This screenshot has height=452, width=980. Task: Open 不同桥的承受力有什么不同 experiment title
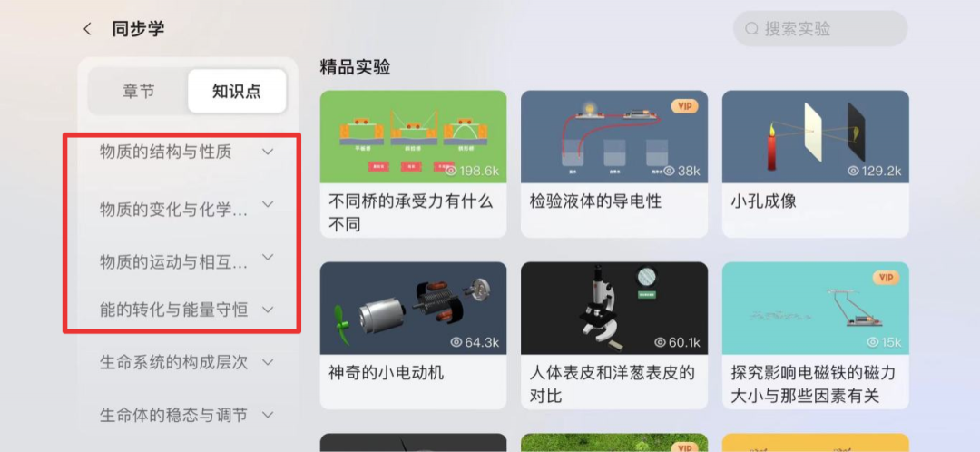click(411, 212)
